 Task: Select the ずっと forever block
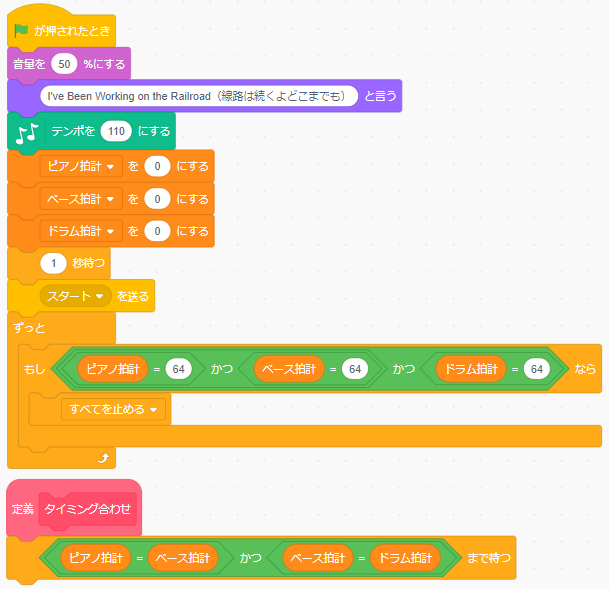[x=30, y=328]
